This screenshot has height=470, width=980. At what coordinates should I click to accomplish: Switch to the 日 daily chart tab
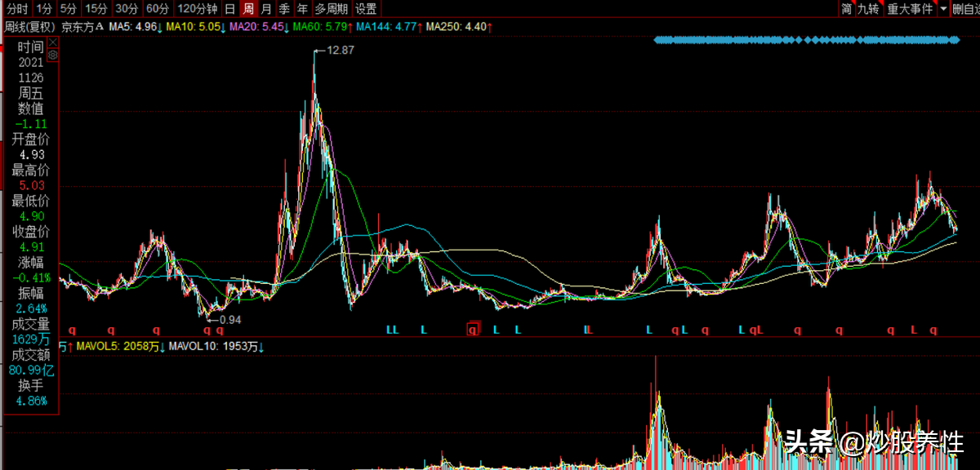(229, 9)
